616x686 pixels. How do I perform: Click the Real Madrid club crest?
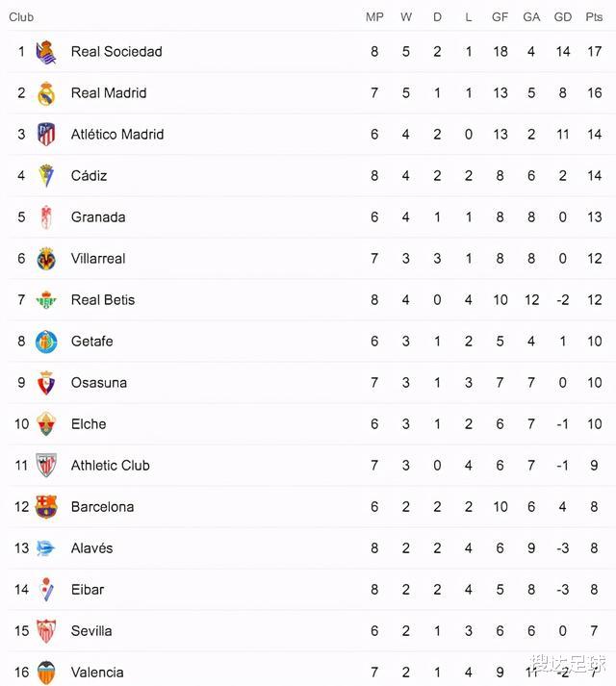pos(46,93)
